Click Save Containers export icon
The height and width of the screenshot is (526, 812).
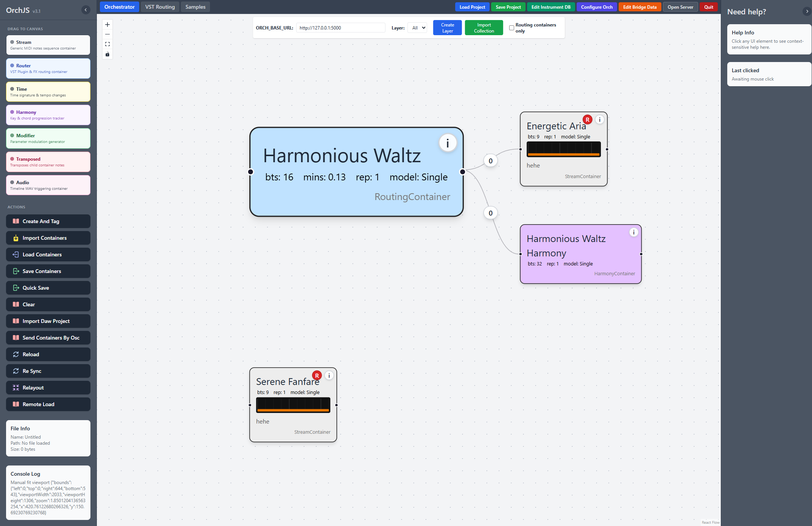pos(16,271)
